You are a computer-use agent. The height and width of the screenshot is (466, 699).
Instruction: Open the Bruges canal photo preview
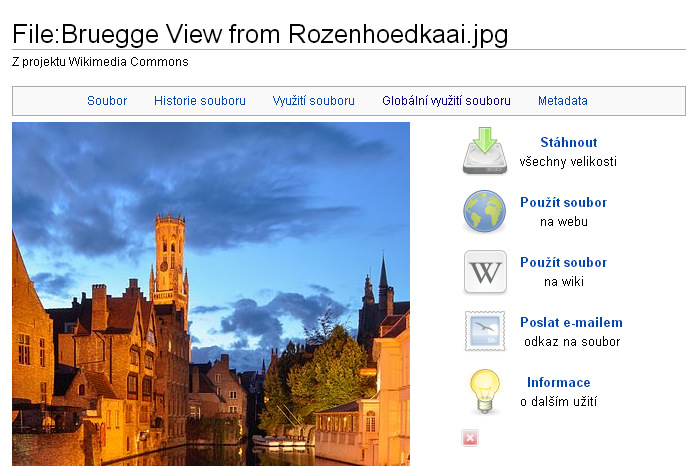click(211, 294)
